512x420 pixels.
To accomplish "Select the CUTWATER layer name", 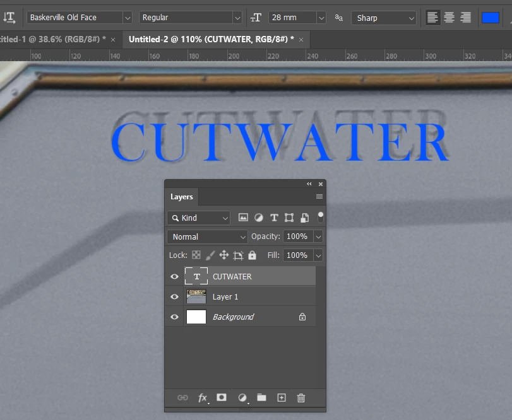I will [232, 276].
